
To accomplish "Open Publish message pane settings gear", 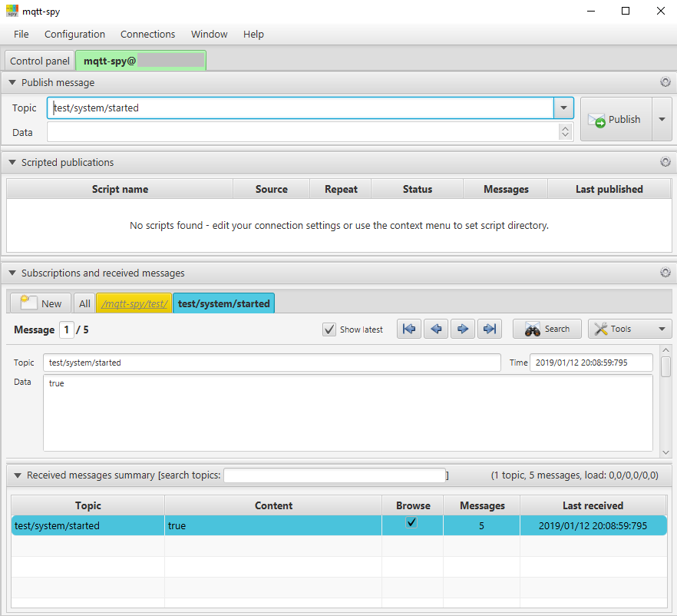I will 665,81.
